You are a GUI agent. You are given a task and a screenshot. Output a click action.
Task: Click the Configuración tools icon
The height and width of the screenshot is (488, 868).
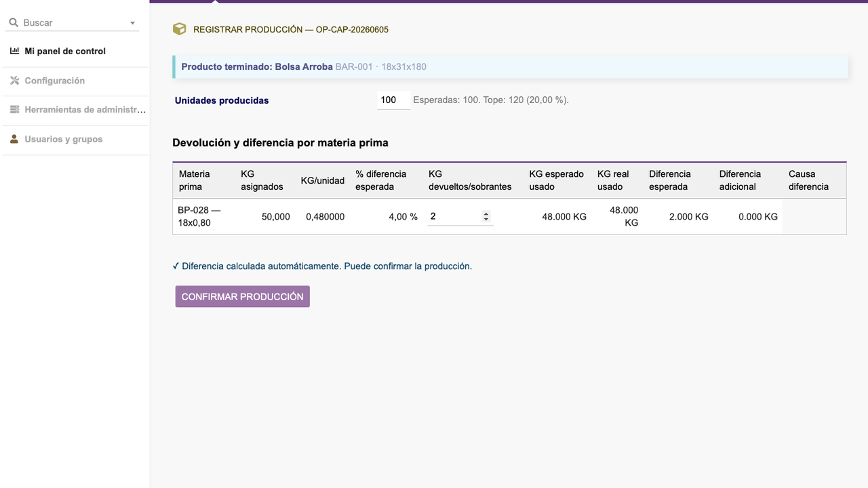pos(14,81)
